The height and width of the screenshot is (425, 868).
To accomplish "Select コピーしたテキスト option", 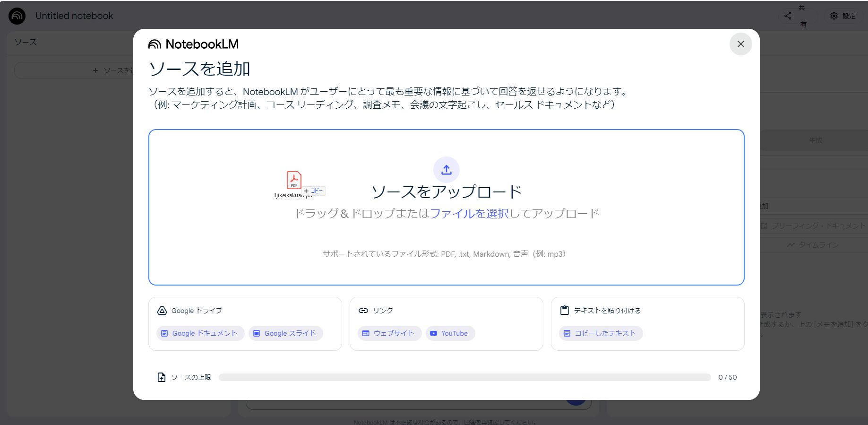I will [601, 333].
